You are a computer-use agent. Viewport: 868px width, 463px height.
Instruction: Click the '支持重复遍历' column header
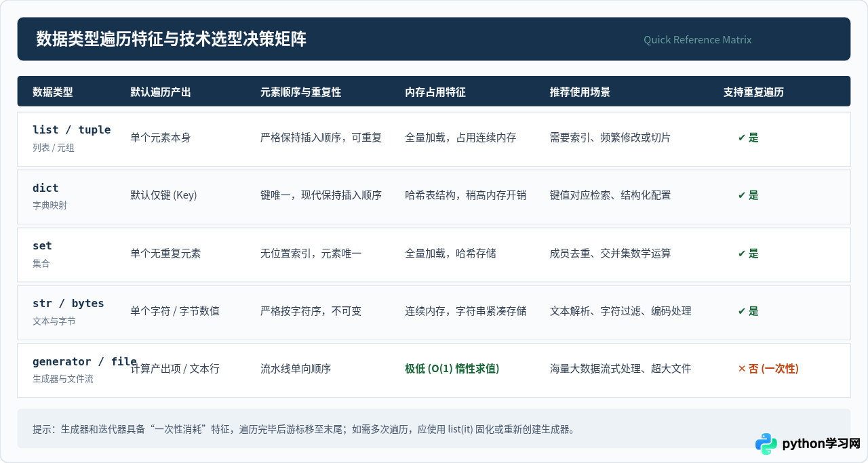[x=753, y=92]
